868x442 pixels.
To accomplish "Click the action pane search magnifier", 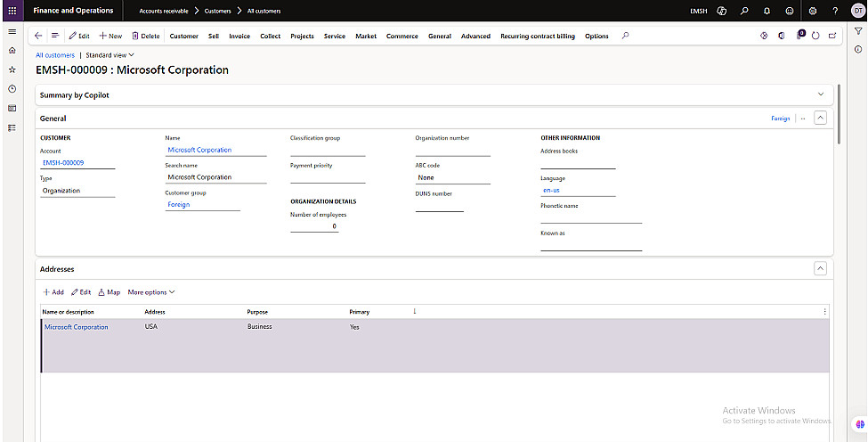I will tap(625, 36).
